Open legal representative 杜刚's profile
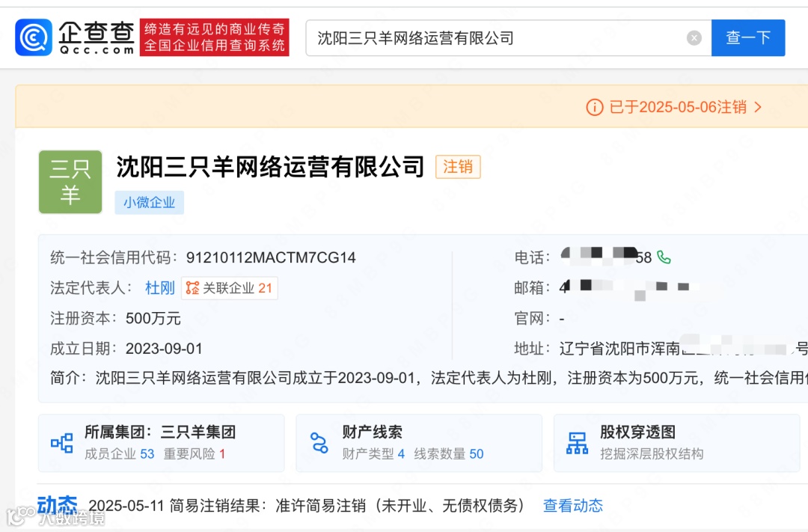The height and width of the screenshot is (532, 808). coord(160,287)
